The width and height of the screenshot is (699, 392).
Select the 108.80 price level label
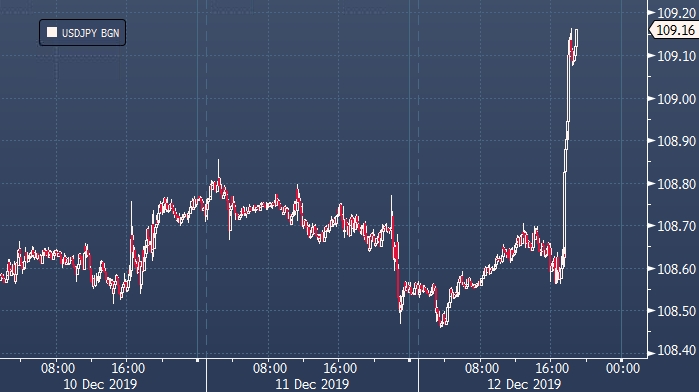point(677,184)
